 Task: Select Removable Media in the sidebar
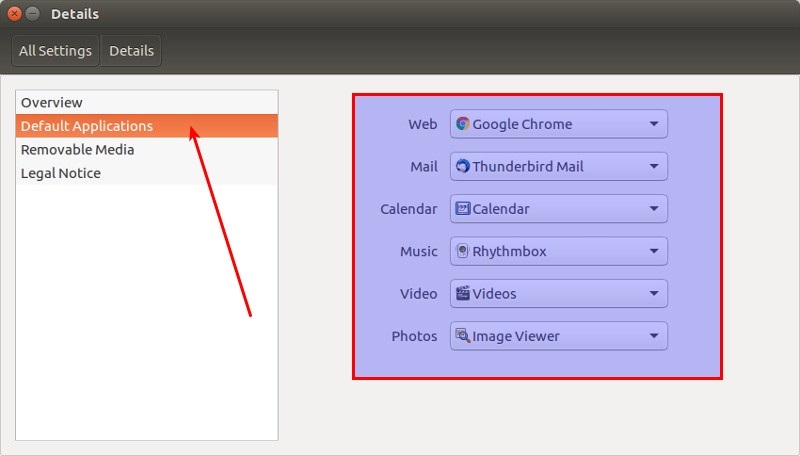(x=147, y=149)
